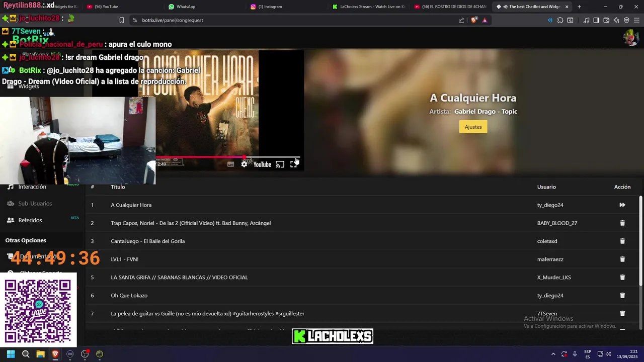Click the 'Usuario' column header
The image size is (644, 362).
pyautogui.click(x=546, y=187)
